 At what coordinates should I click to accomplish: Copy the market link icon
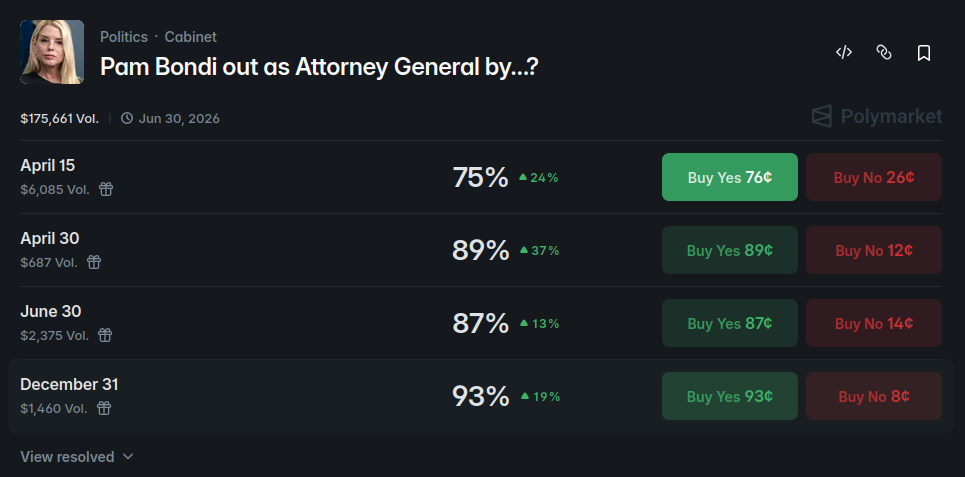[884, 53]
